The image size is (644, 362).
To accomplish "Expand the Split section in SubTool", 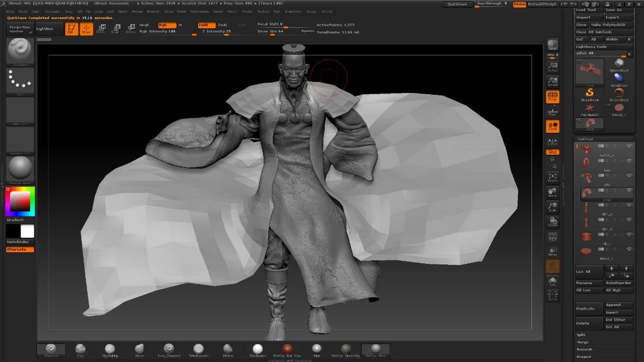I will click(581, 334).
